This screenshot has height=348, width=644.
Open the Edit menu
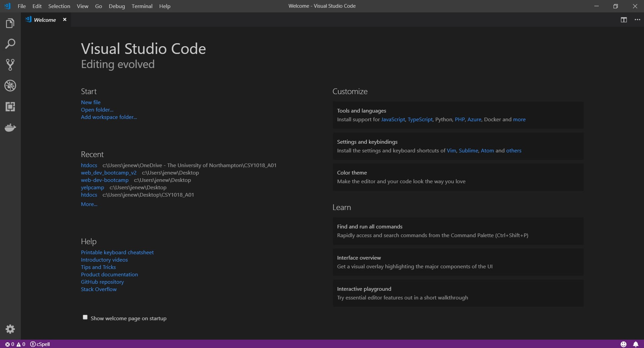[37, 6]
